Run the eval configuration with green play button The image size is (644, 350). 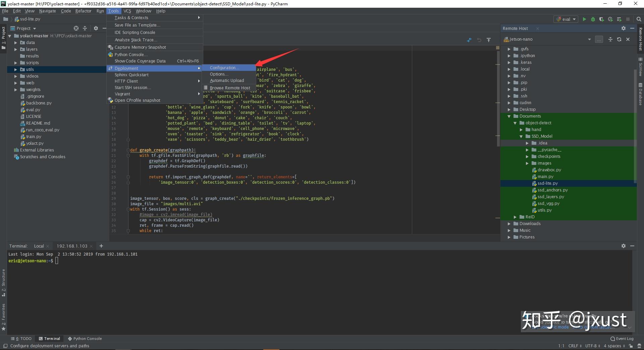[584, 19]
